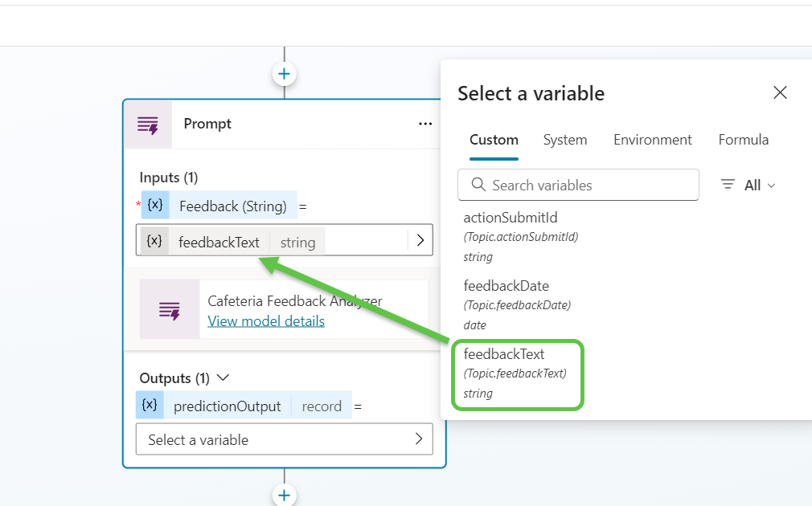
Task: Click the View model details link
Action: pos(266,321)
